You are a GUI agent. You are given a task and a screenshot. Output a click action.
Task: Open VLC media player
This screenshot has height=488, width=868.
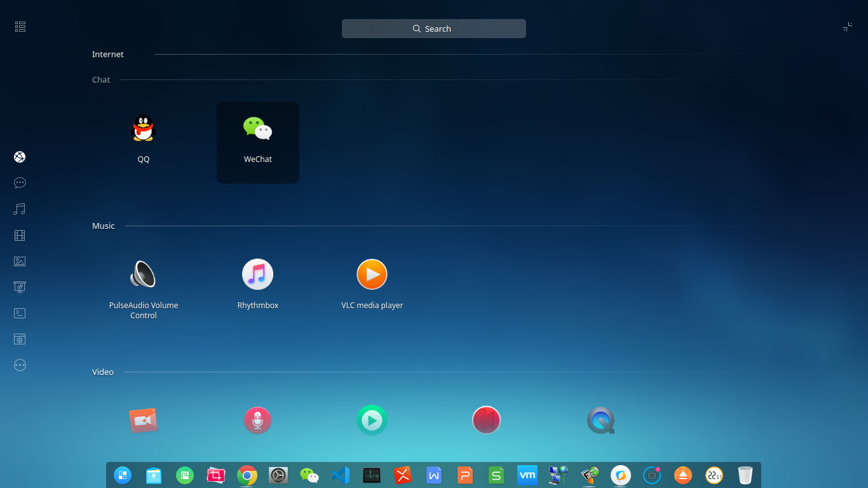point(372,274)
